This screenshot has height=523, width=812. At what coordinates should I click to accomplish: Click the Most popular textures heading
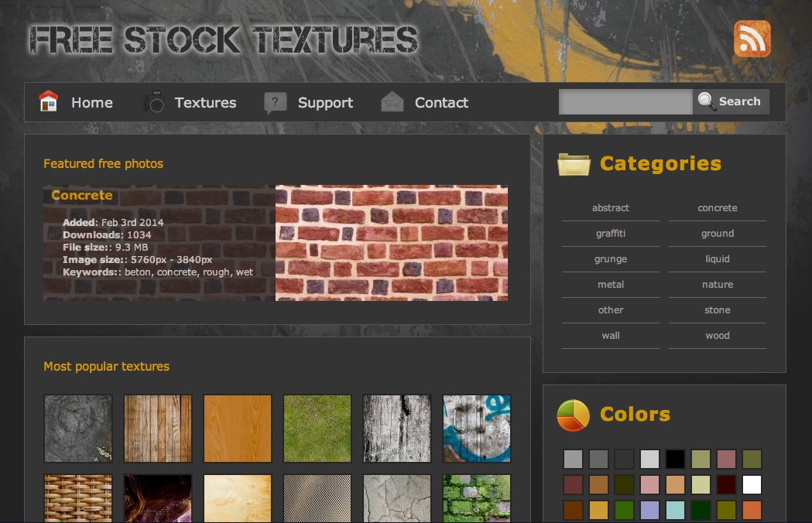point(106,367)
